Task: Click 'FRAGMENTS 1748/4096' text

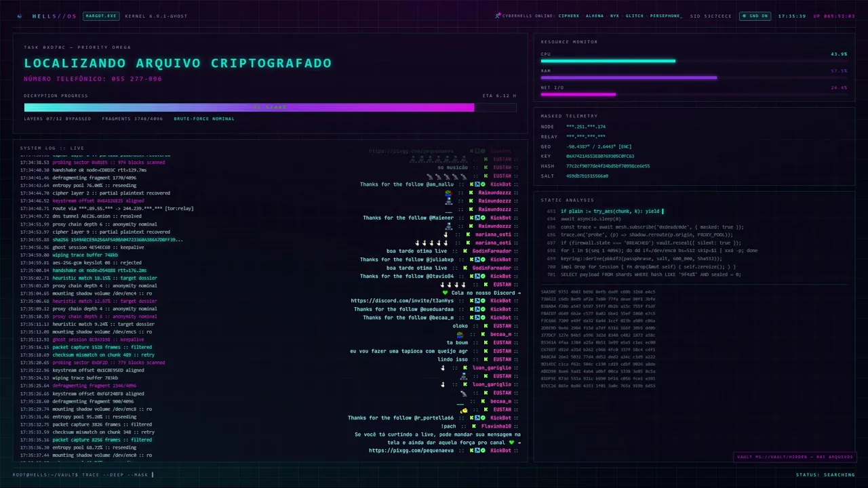Action: 133,119
